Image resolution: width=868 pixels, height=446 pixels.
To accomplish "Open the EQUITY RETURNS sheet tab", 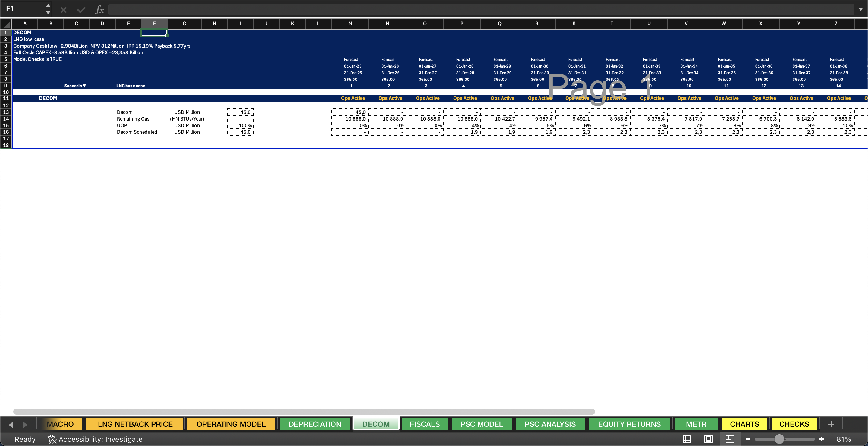I will click(629, 424).
